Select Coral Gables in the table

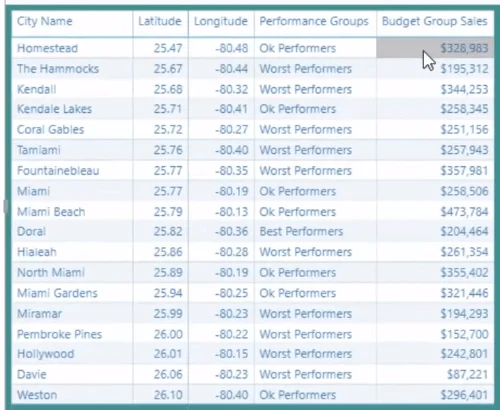coord(50,129)
